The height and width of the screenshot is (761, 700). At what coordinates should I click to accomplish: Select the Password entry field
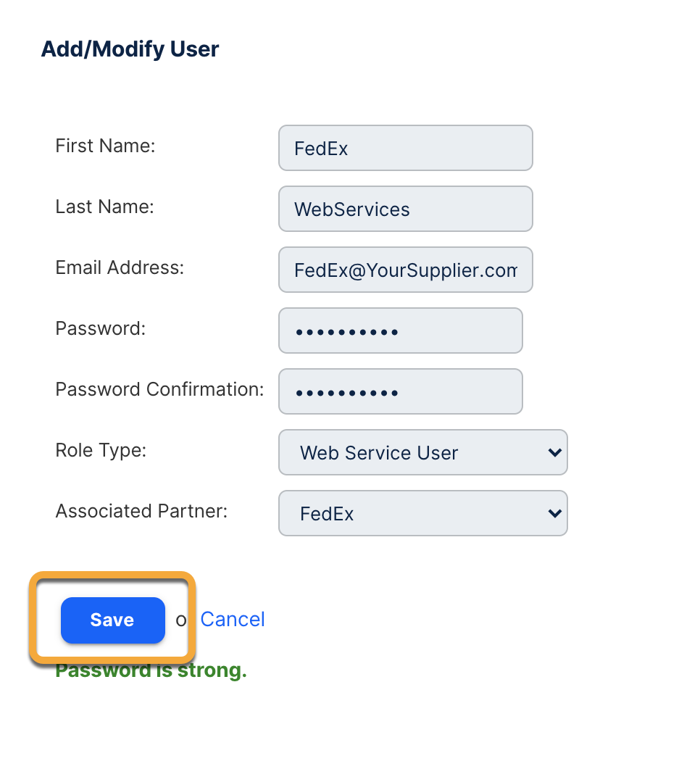pyautogui.click(x=400, y=331)
